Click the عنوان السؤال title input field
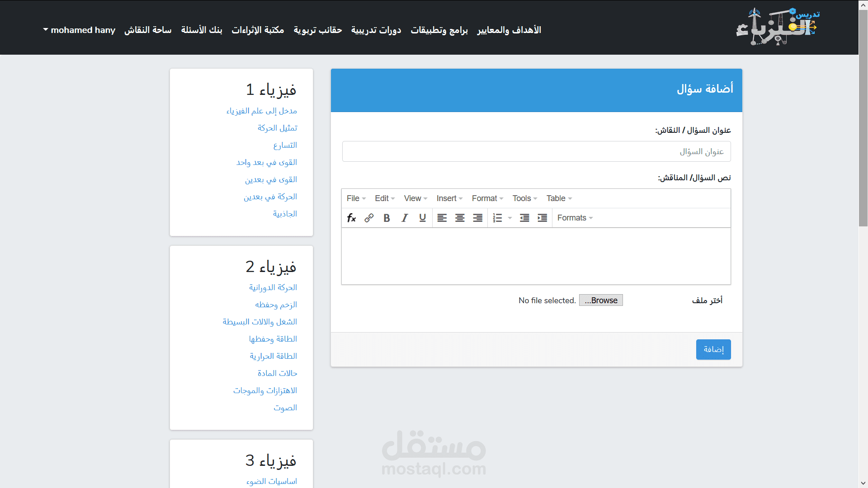 [x=536, y=151]
